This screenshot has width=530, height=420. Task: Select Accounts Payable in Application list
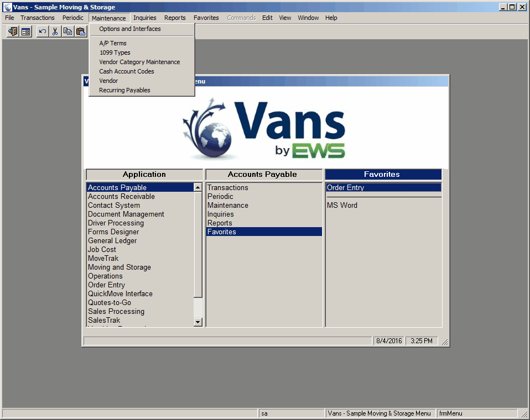(141, 187)
